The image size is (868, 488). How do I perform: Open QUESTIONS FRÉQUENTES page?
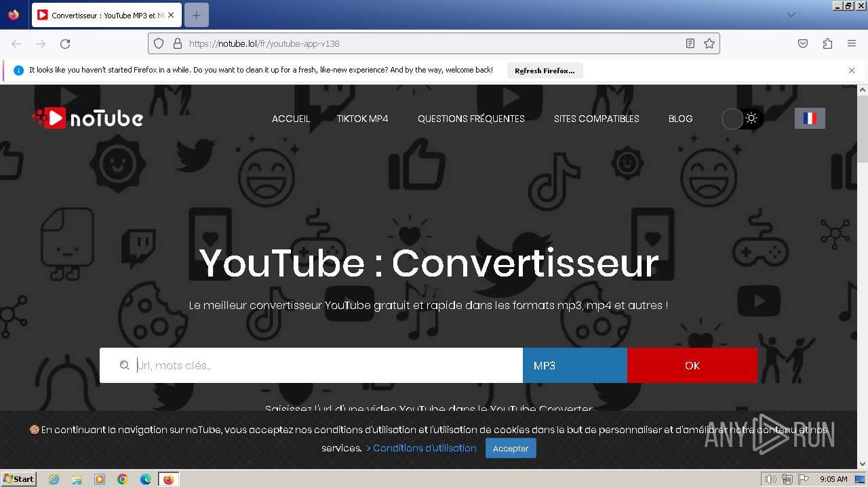pos(471,119)
